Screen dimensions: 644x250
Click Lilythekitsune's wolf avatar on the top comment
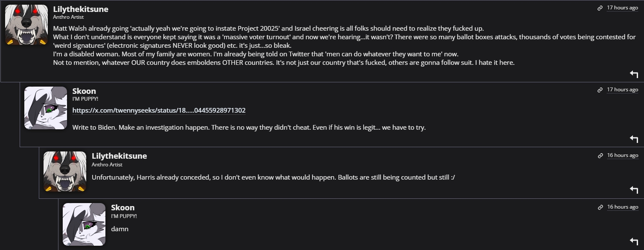26,25
